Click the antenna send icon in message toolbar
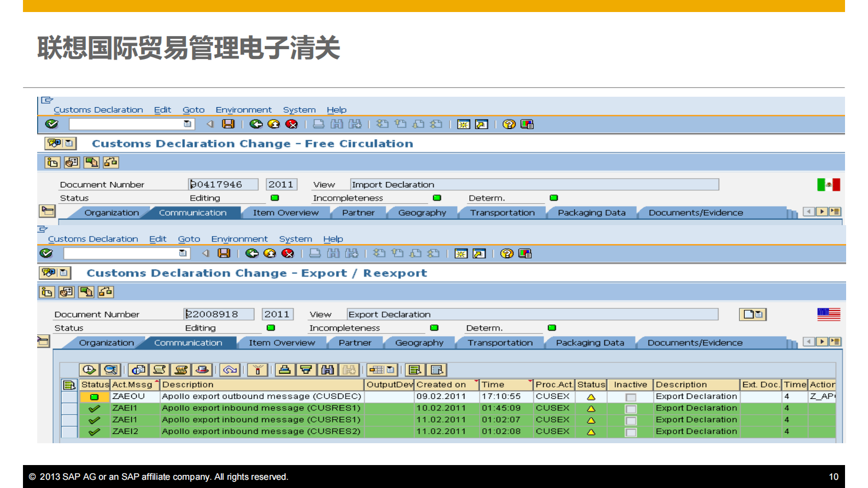 click(257, 370)
